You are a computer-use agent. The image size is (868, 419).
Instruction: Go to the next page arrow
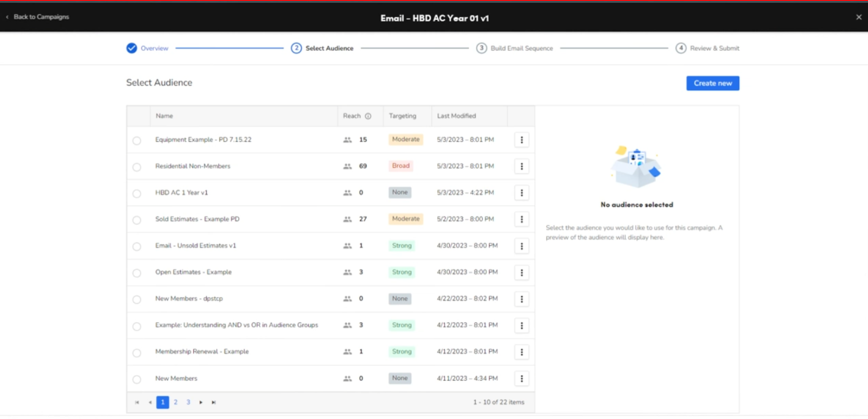coord(201,402)
